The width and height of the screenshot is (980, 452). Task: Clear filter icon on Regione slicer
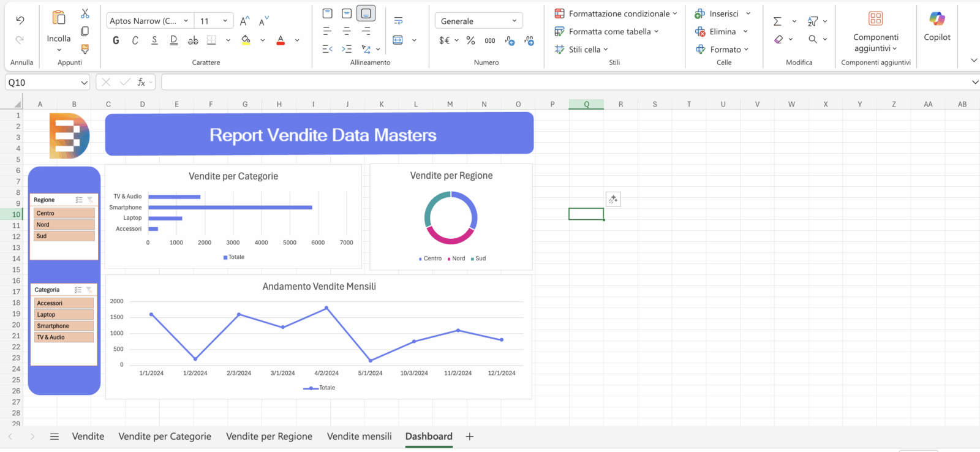90,200
